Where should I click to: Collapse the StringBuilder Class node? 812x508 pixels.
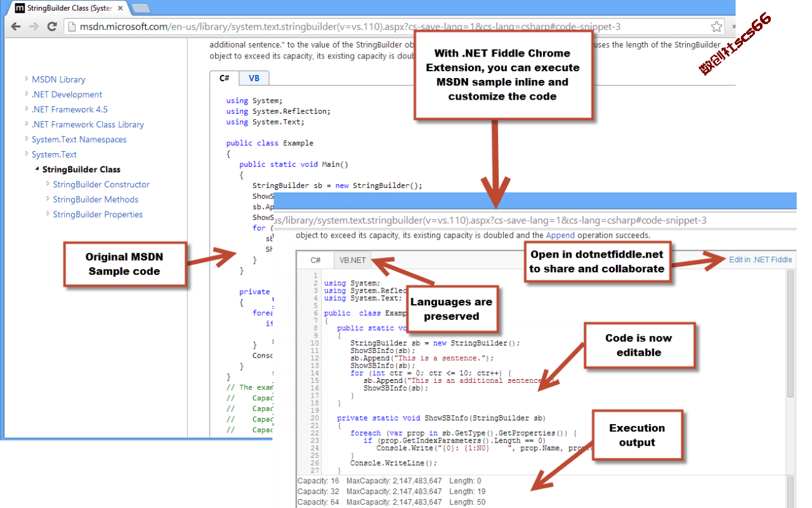37,170
